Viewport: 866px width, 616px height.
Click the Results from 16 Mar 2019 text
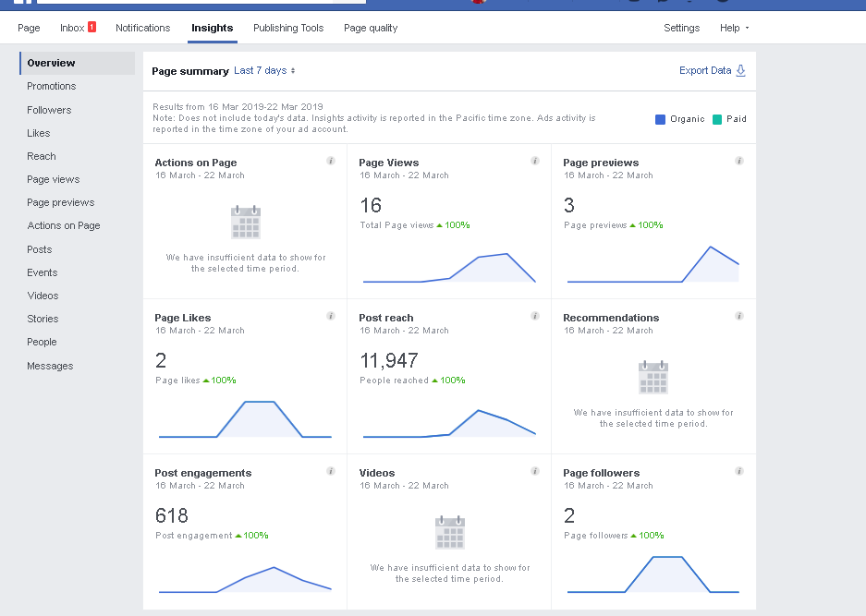tap(238, 106)
